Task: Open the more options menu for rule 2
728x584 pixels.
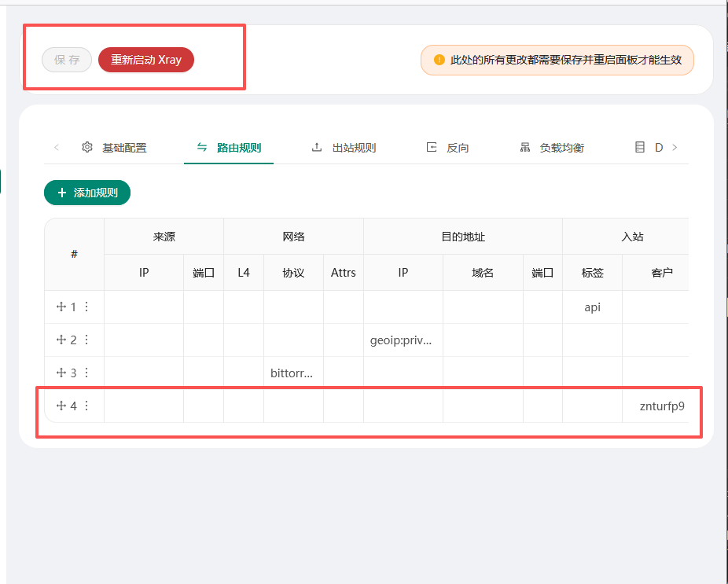Action: pyautogui.click(x=86, y=340)
